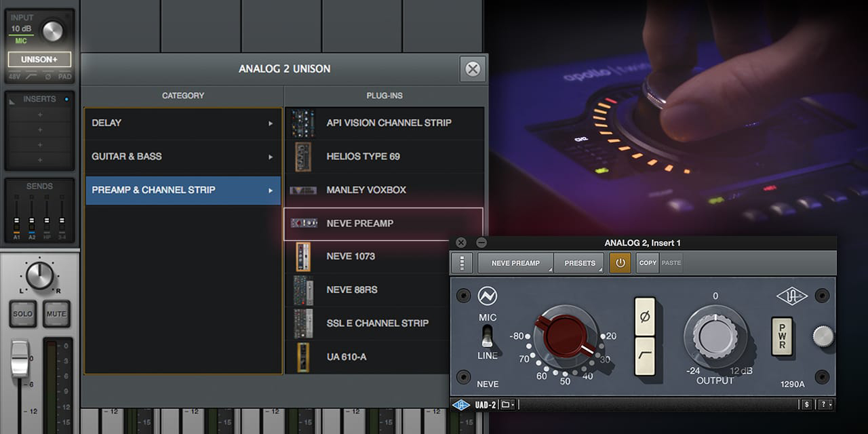
Task: Click the A2 send fader
Action: coord(32,220)
